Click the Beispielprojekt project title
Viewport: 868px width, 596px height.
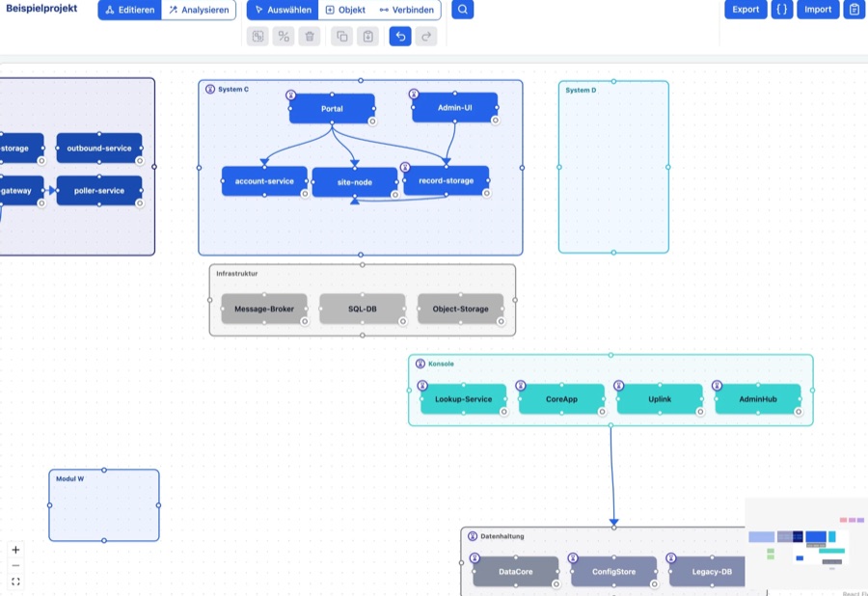(41, 9)
